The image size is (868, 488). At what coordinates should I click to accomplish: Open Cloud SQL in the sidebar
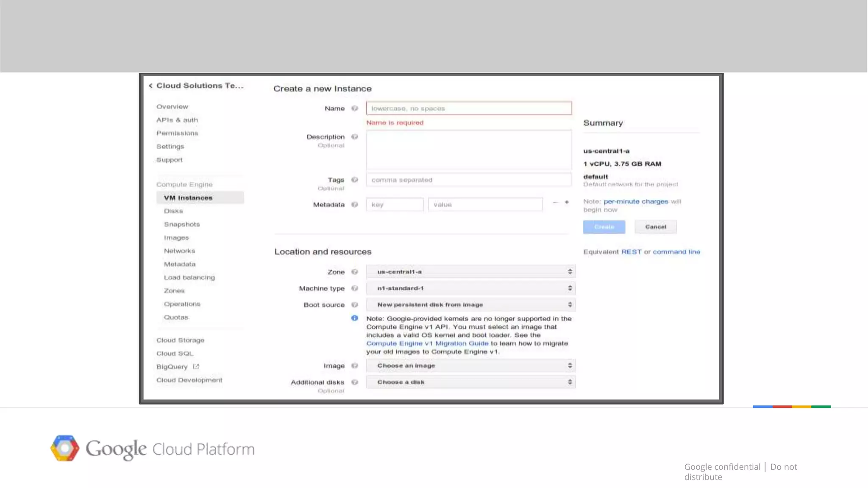[175, 354]
